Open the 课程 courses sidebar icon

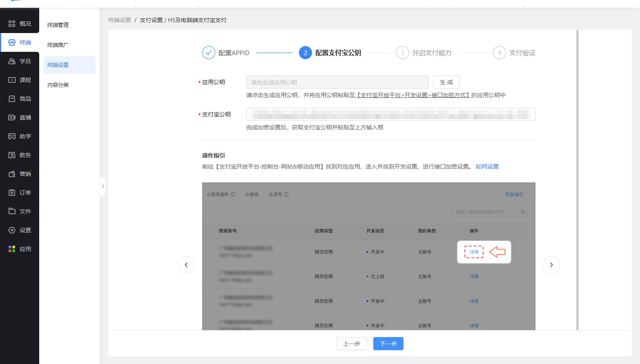pos(12,80)
